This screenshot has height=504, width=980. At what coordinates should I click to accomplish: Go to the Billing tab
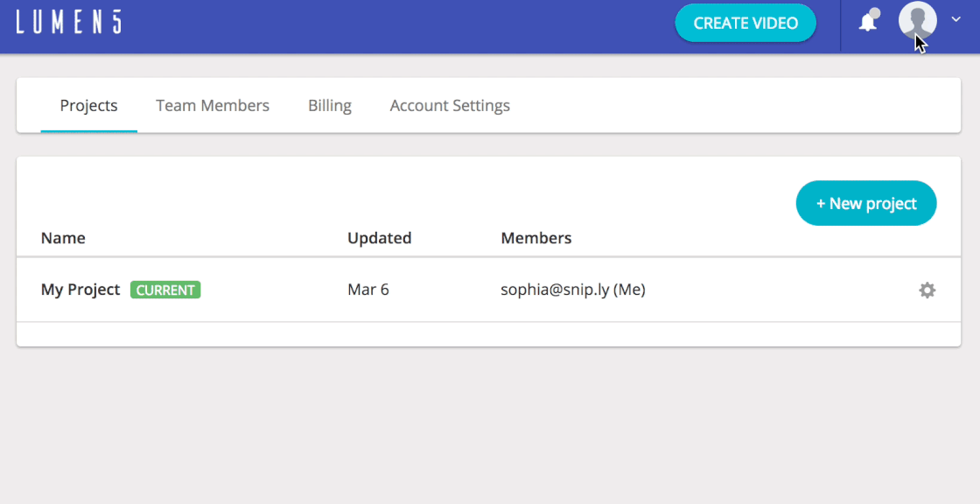330,106
